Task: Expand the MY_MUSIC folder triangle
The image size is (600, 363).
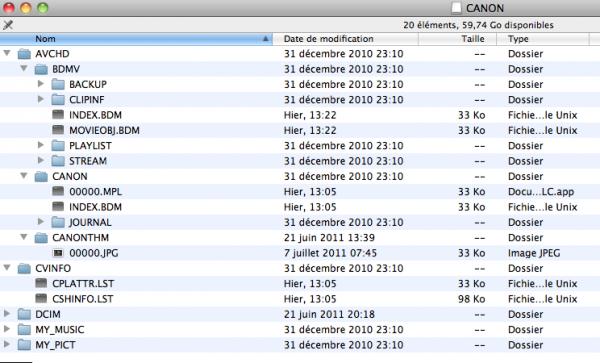Action: point(7,329)
